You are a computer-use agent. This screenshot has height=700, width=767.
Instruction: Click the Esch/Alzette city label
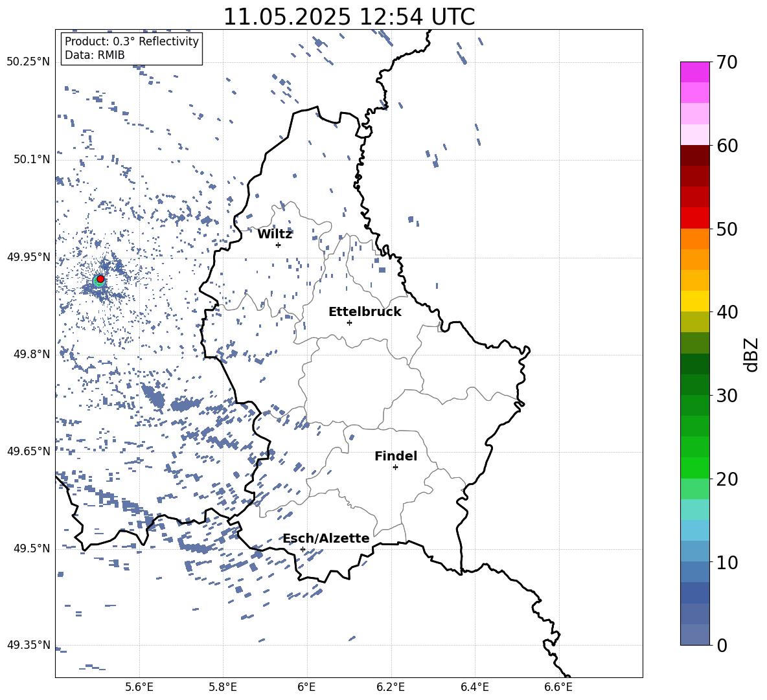point(326,538)
